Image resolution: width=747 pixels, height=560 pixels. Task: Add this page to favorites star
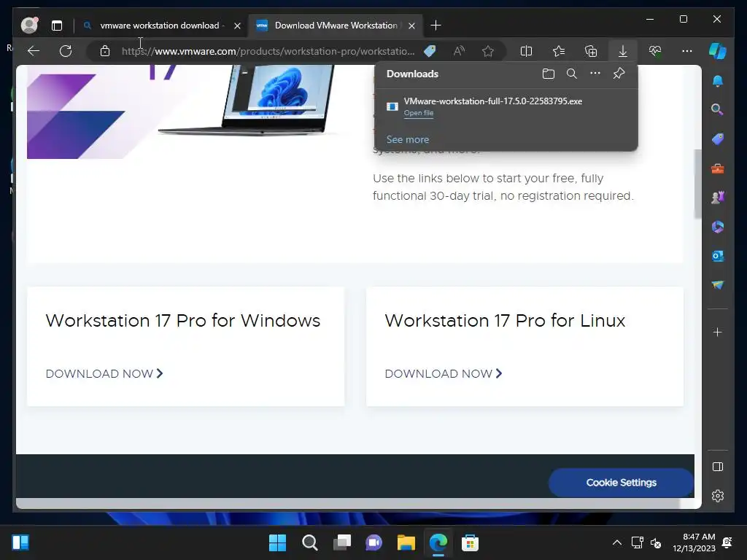488,51
